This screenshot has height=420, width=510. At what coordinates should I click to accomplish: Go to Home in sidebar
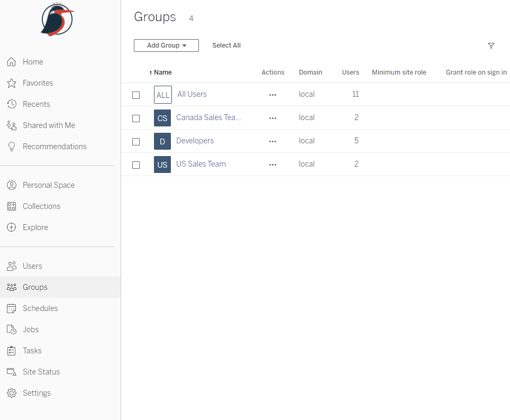(x=33, y=62)
